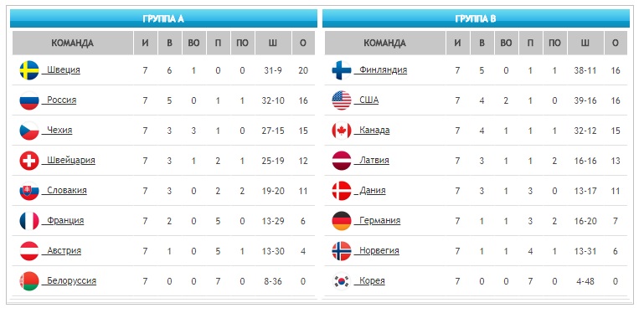Click the Belarus flag icon
This screenshot has height=313, width=644.
[29, 281]
